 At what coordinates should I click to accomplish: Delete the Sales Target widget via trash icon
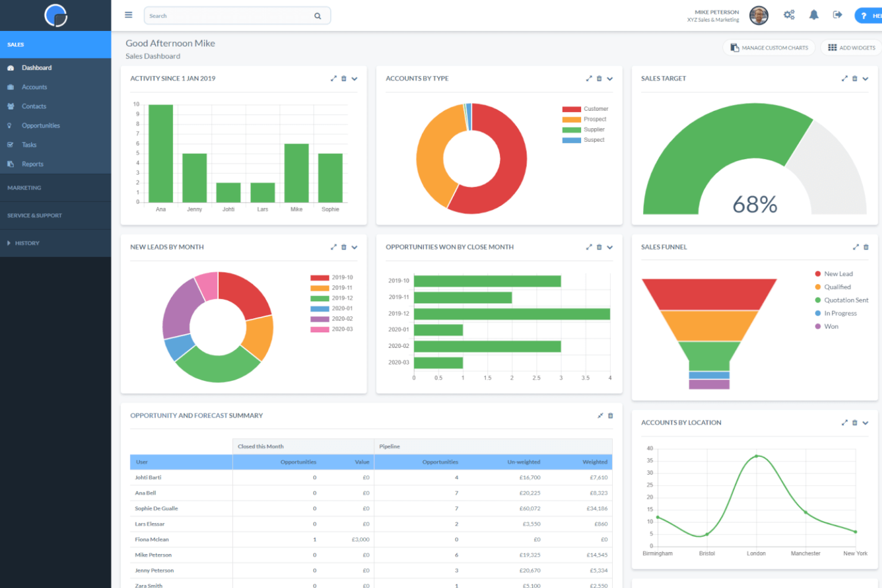pos(855,78)
